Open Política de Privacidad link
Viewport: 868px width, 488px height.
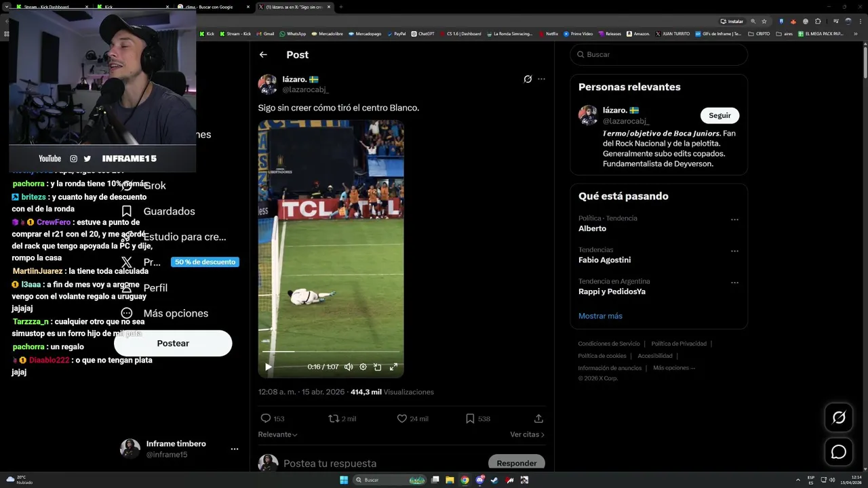coord(679,344)
